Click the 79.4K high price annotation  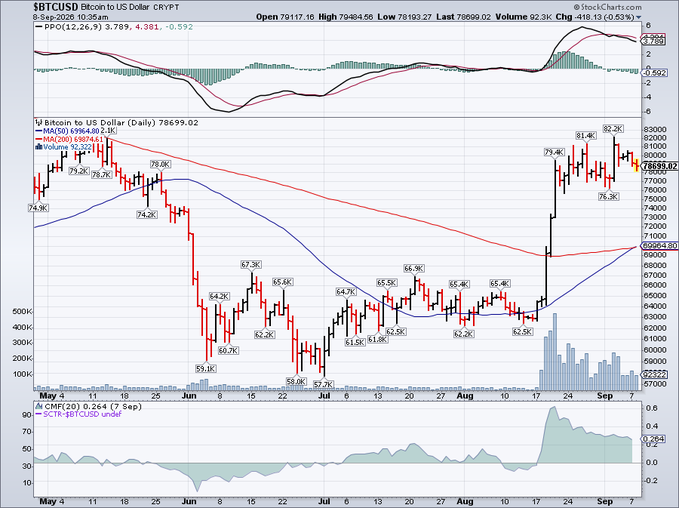point(554,152)
